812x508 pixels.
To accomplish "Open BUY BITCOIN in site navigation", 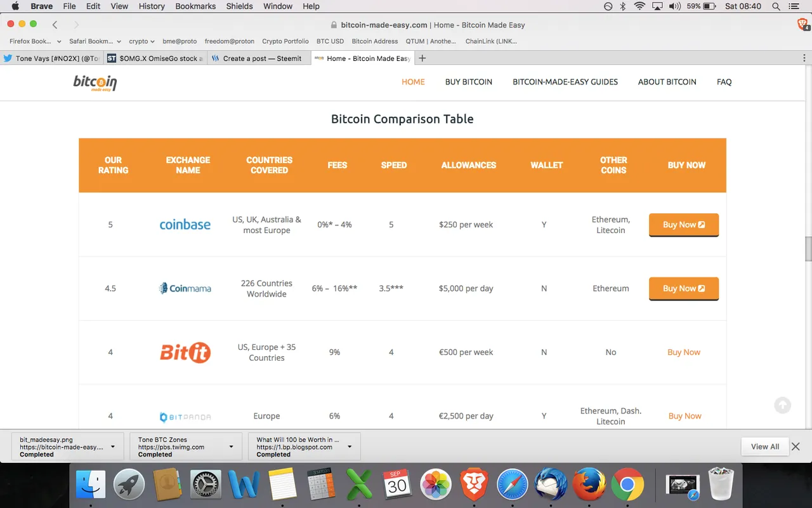I will (x=469, y=82).
